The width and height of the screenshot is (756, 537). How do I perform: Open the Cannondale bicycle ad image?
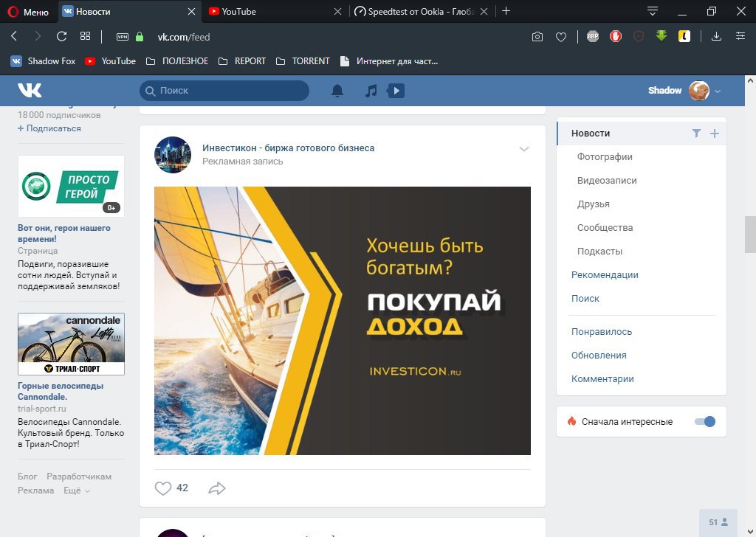(71, 344)
